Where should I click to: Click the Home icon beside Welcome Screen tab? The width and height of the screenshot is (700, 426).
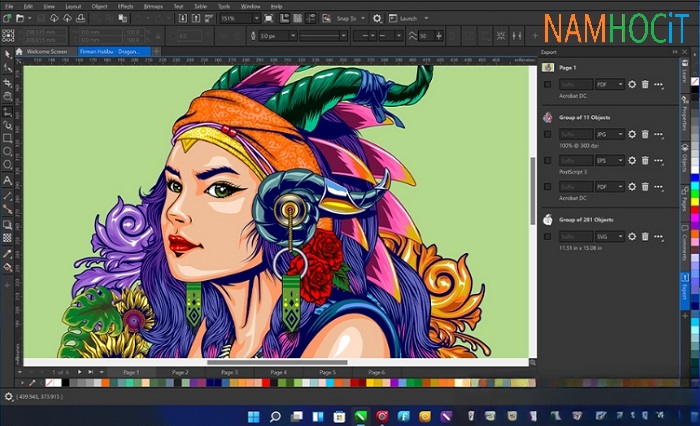click(19, 51)
